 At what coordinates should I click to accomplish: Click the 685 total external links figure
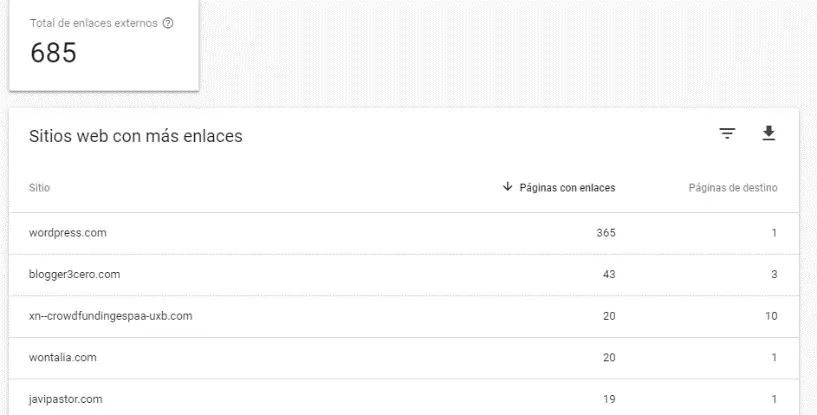53,53
